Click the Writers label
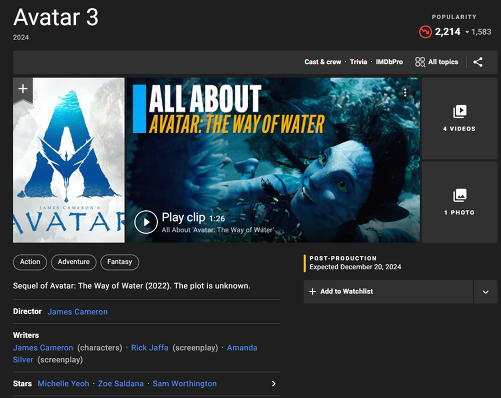Screen dimensions: 501x398 click(26, 335)
